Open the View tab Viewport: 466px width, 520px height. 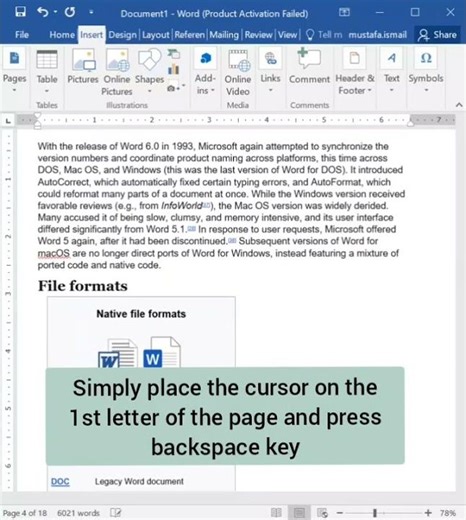[287, 35]
